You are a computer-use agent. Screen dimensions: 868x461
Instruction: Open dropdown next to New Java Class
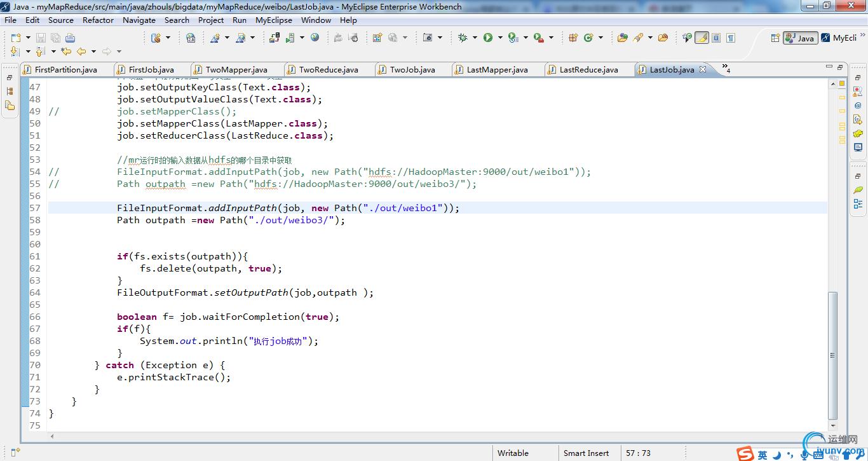pyautogui.click(x=600, y=38)
